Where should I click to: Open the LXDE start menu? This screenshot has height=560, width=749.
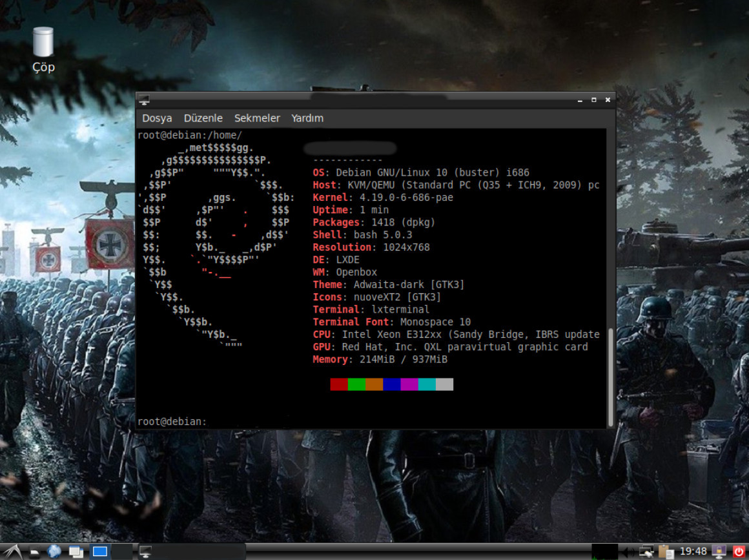pyautogui.click(x=13, y=552)
